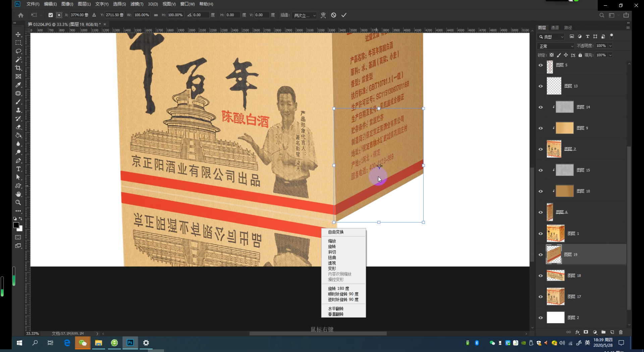Expand status bar info arrow

[97, 334]
